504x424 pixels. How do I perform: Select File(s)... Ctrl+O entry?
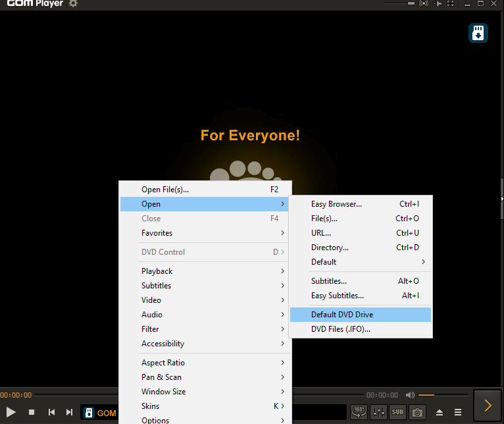coord(361,219)
